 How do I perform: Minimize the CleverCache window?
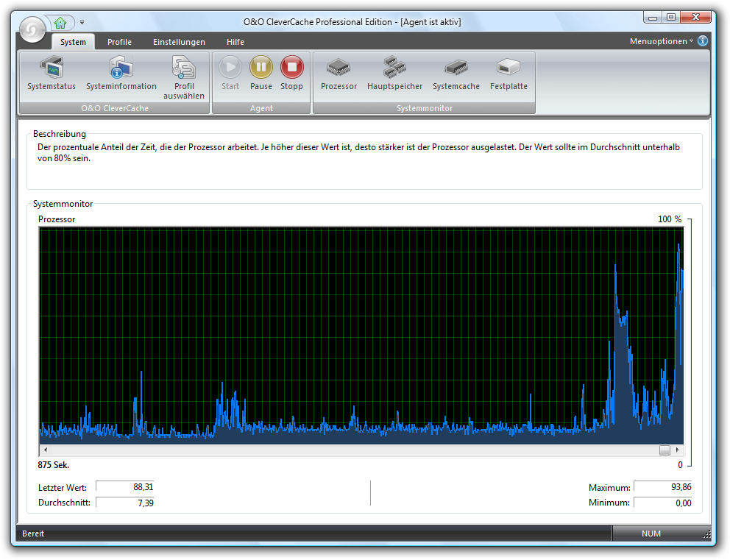pos(653,17)
